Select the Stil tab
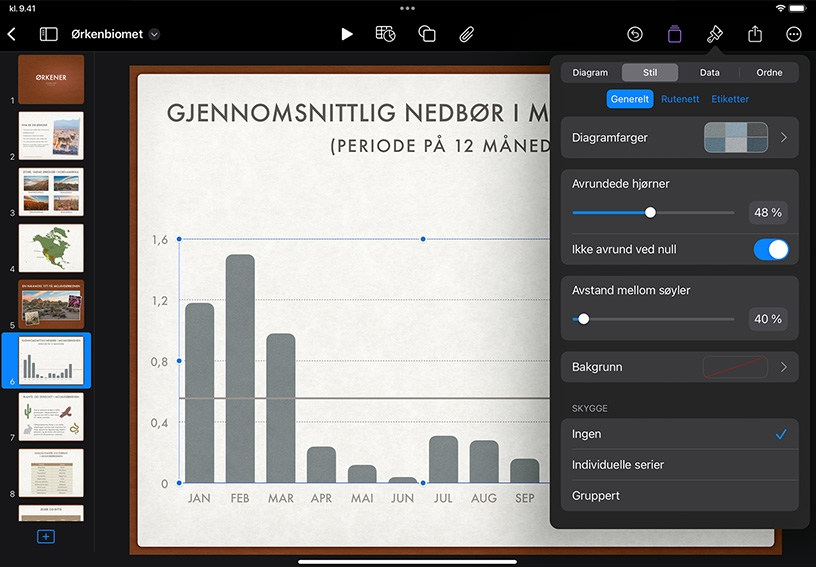Screen dimensions: 816x567 click(650, 72)
